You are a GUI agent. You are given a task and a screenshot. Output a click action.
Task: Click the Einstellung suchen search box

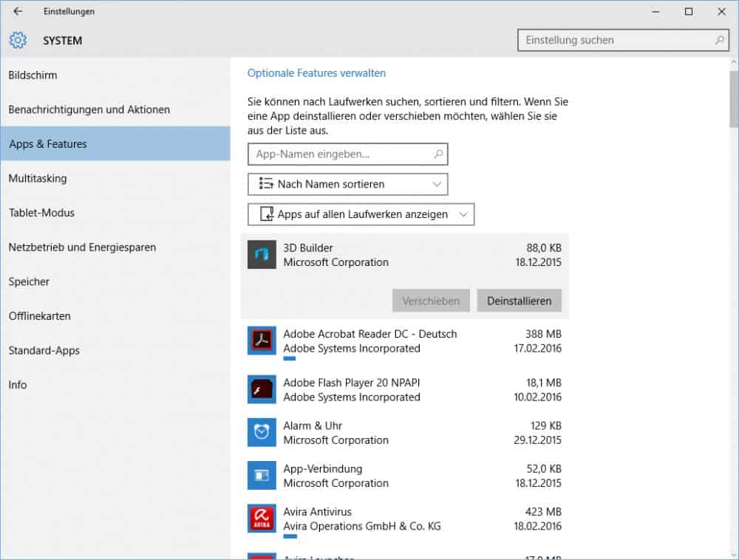623,41
